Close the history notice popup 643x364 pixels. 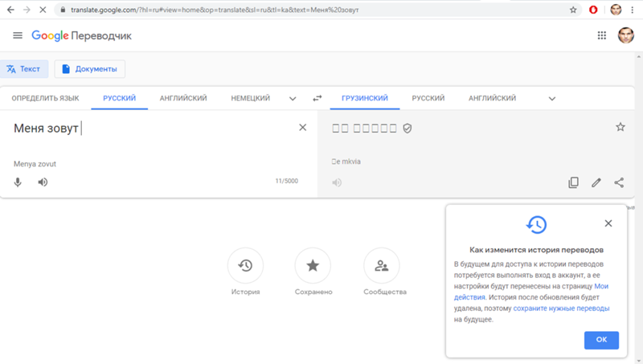pos(608,223)
